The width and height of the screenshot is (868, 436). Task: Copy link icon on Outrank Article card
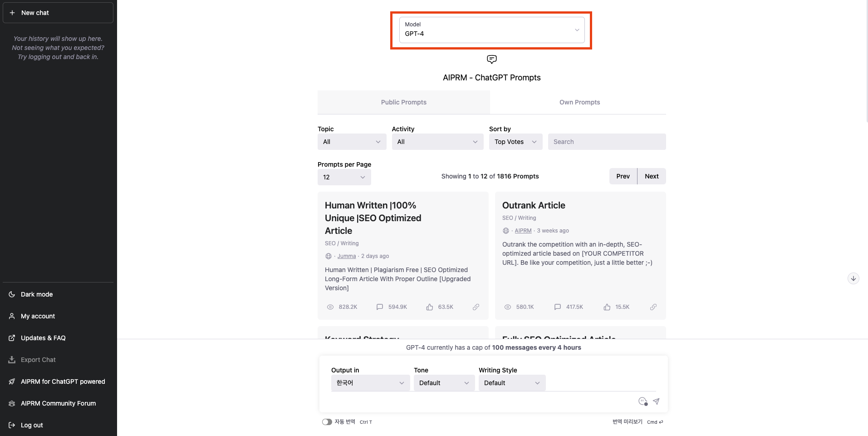pyautogui.click(x=653, y=307)
